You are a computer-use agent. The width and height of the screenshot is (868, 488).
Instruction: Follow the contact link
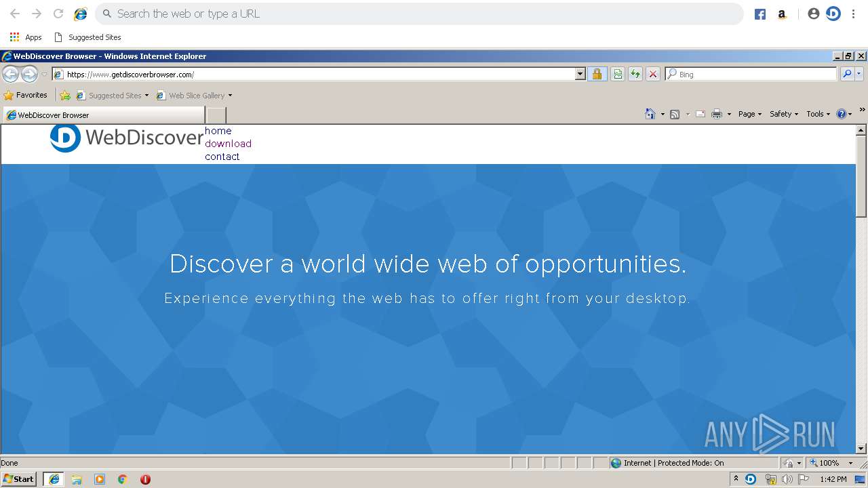point(222,157)
